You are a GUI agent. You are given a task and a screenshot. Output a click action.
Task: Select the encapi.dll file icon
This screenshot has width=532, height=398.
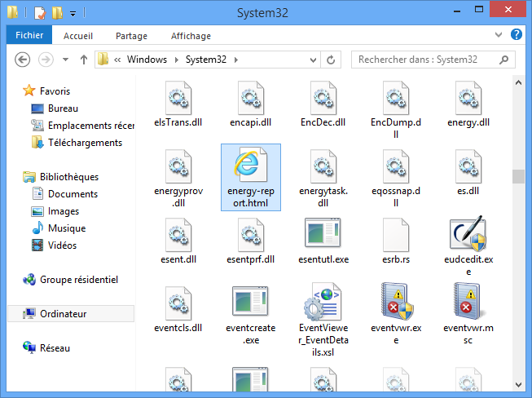251,98
